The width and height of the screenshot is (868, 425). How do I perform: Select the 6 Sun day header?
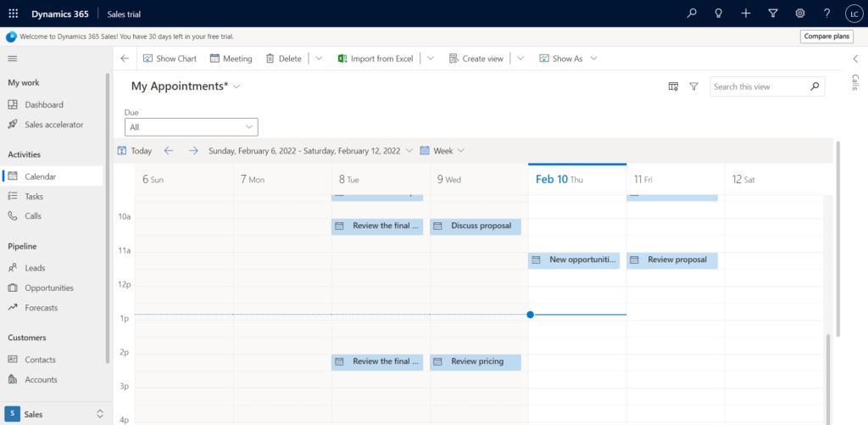click(x=184, y=180)
